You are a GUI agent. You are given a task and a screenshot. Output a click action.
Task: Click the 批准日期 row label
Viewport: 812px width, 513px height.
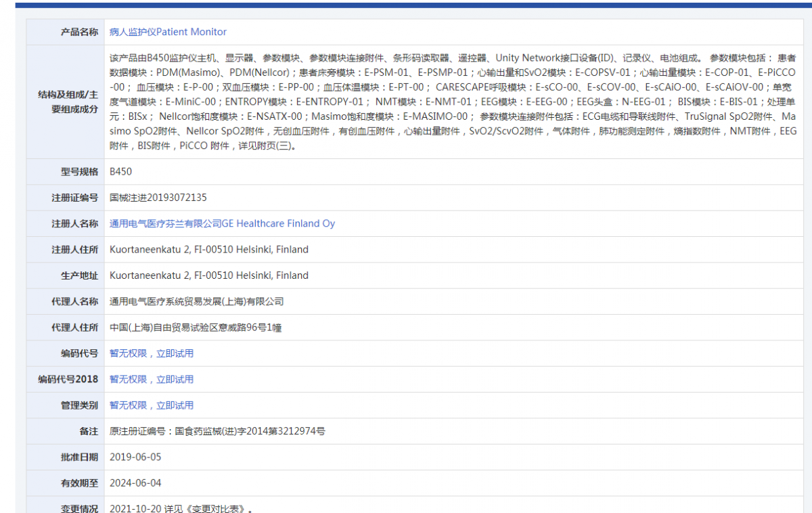point(79,457)
